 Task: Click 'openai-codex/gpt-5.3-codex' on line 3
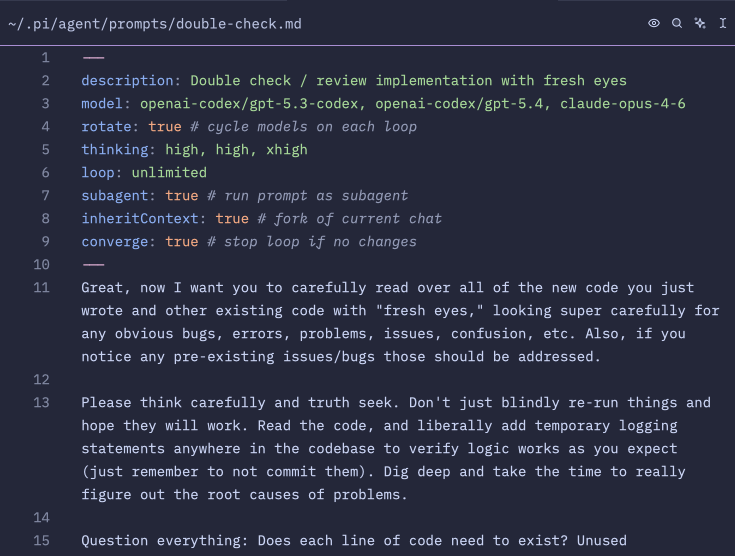[x=249, y=104]
